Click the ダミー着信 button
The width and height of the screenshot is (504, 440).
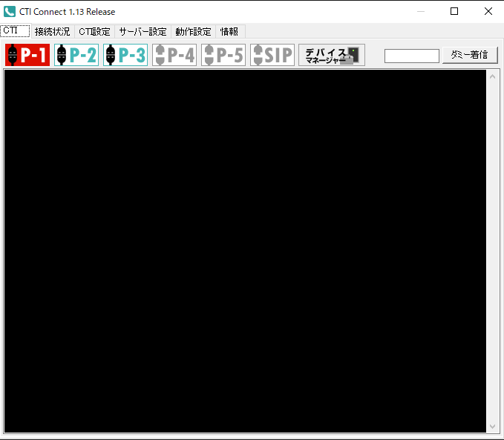pyautogui.click(x=470, y=55)
